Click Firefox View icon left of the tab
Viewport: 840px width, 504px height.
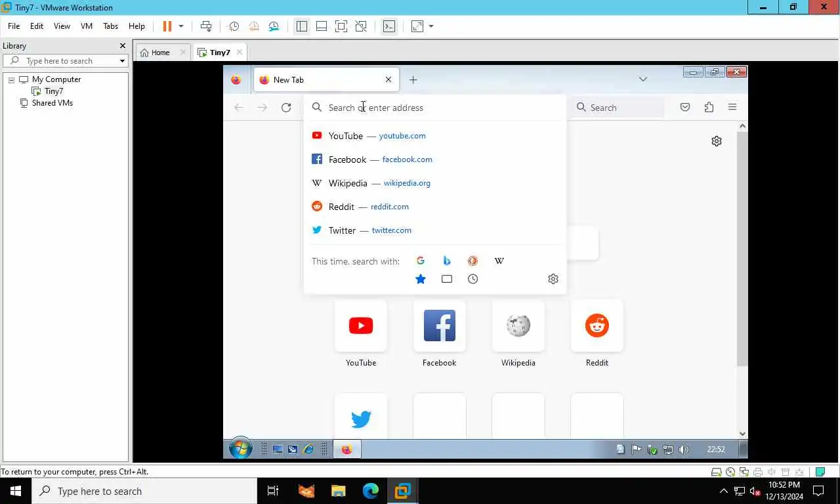click(236, 79)
